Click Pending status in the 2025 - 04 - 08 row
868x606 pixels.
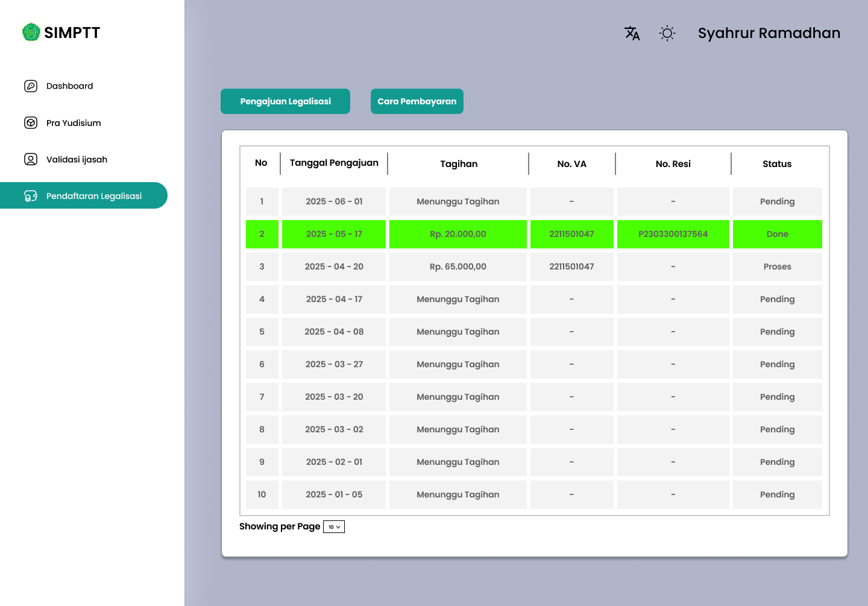tap(778, 332)
